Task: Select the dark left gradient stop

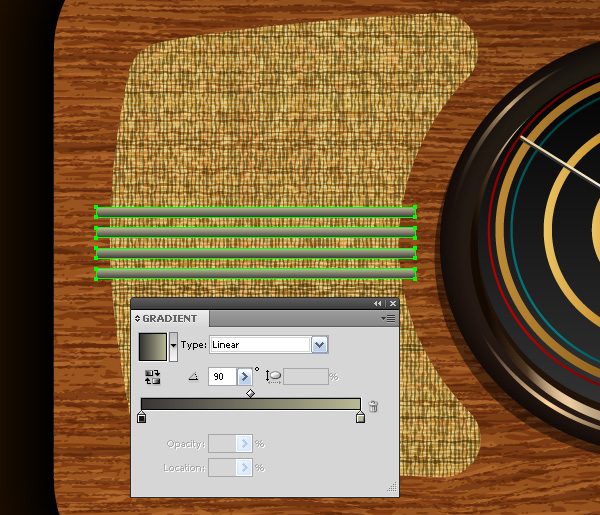Action: point(142,417)
